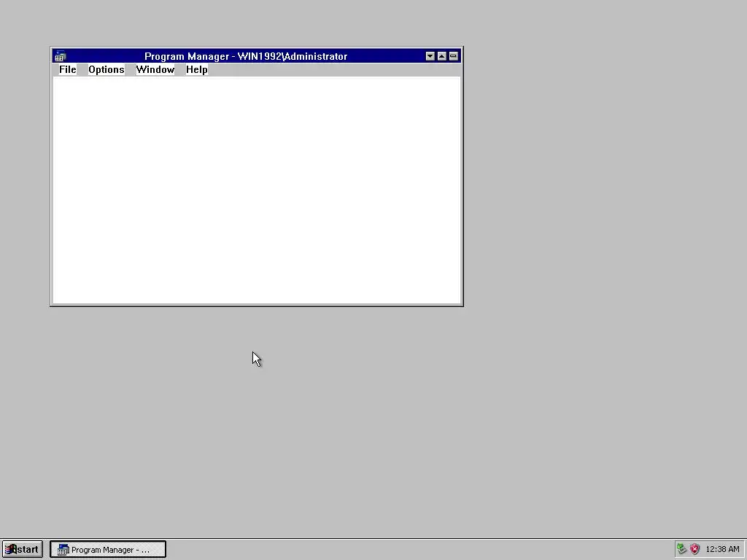
Task: Open the Window menu
Action: point(155,69)
